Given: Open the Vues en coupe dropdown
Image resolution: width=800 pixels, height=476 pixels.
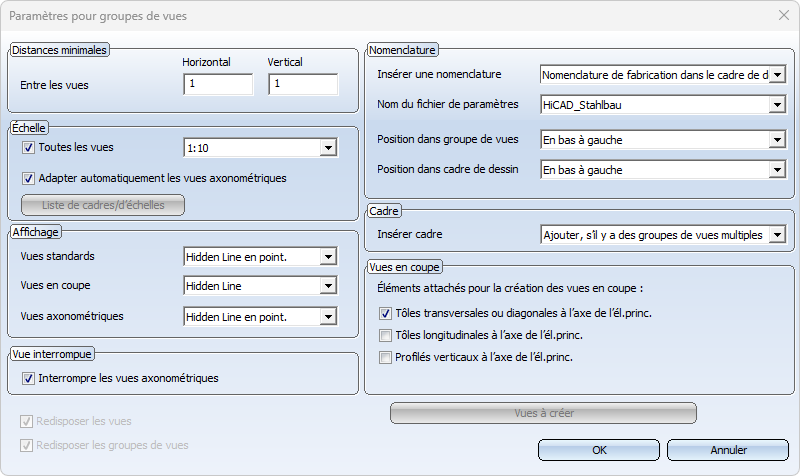Looking at the screenshot, I should pyautogui.click(x=327, y=287).
